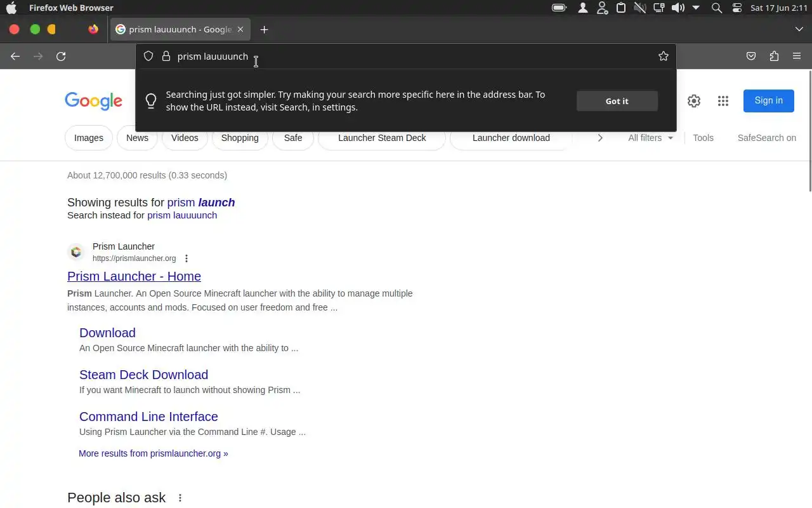Open the control center toggles icon
The width and height of the screenshot is (812, 508).
coord(737,8)
